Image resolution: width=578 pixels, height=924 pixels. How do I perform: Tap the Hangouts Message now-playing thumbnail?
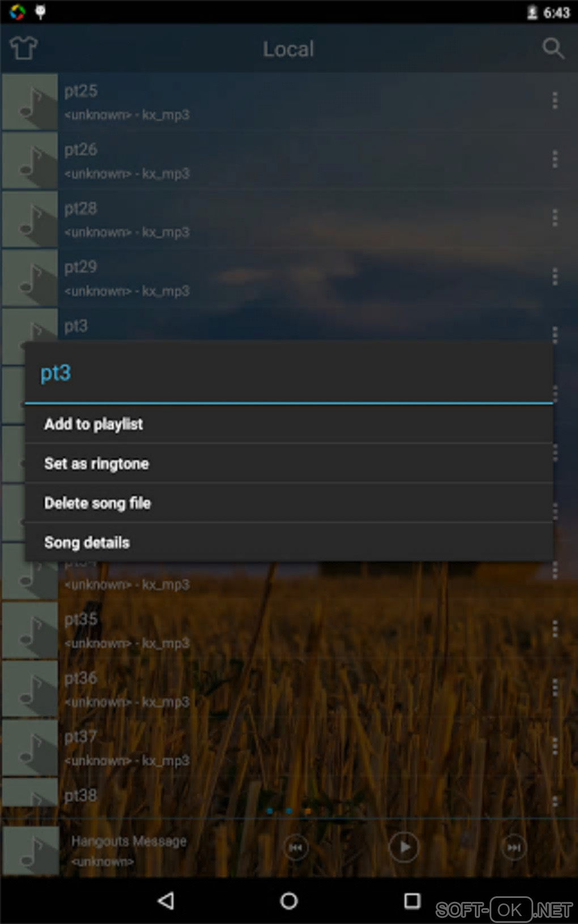(31, 851)
